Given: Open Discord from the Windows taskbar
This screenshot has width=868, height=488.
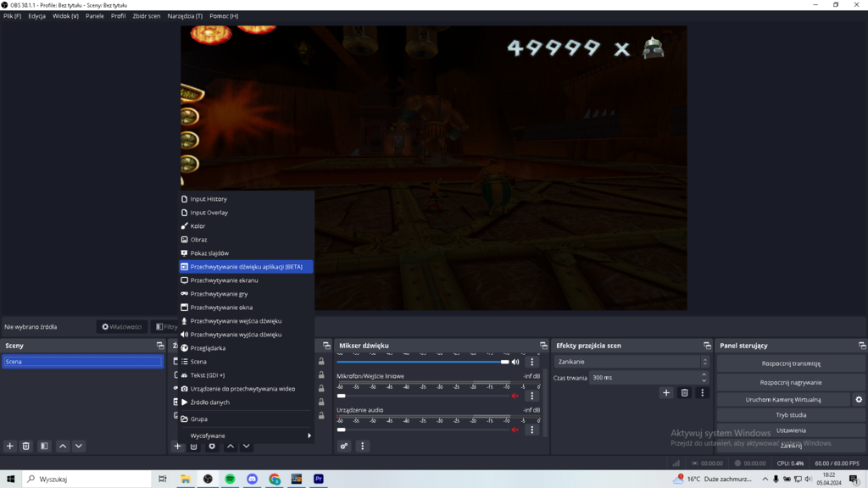Looking at the screenshot, I should pyautogui.click(x=253, y=480).
